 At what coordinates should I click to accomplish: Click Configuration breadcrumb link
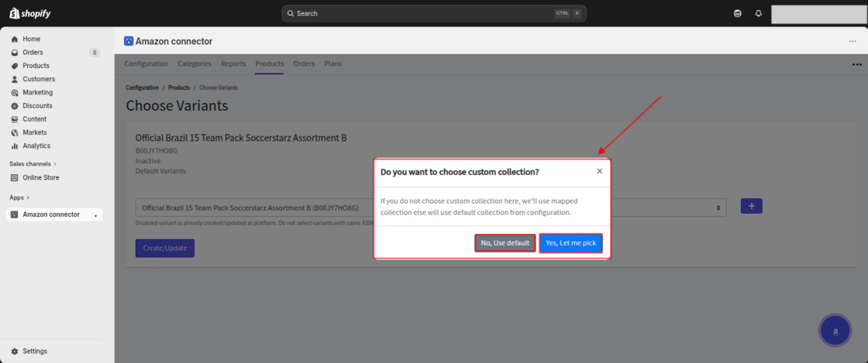(x=143, y=88)
